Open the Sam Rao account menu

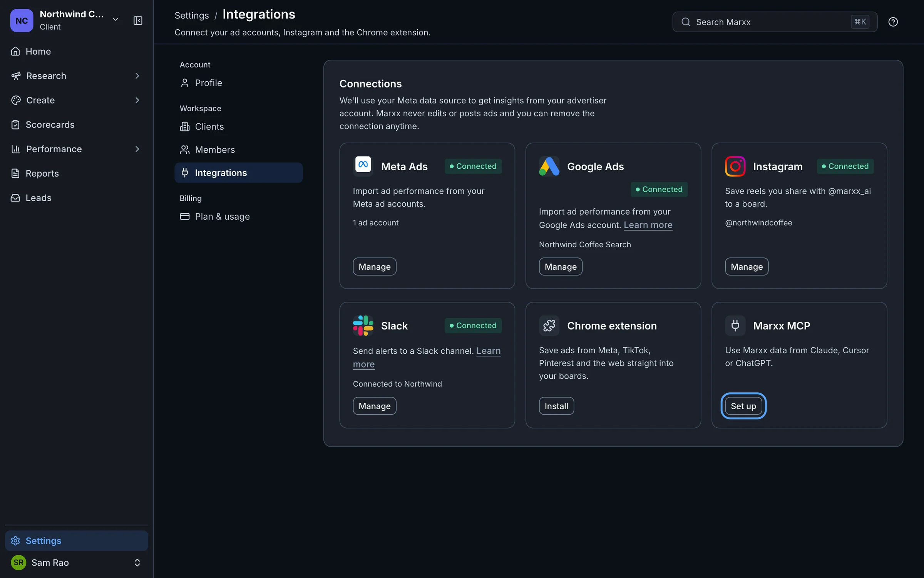click(x=77, y=562)
